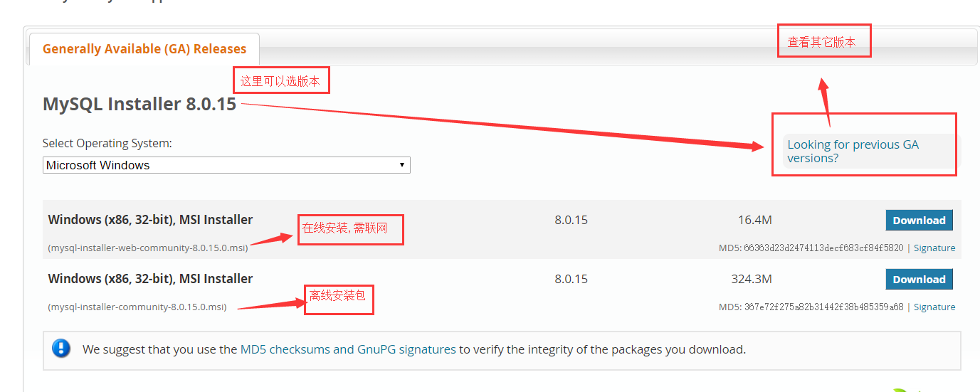Expand the Microsoft Windows operating system dropdown
Viewport: 980px width, 392px height.
226,165
